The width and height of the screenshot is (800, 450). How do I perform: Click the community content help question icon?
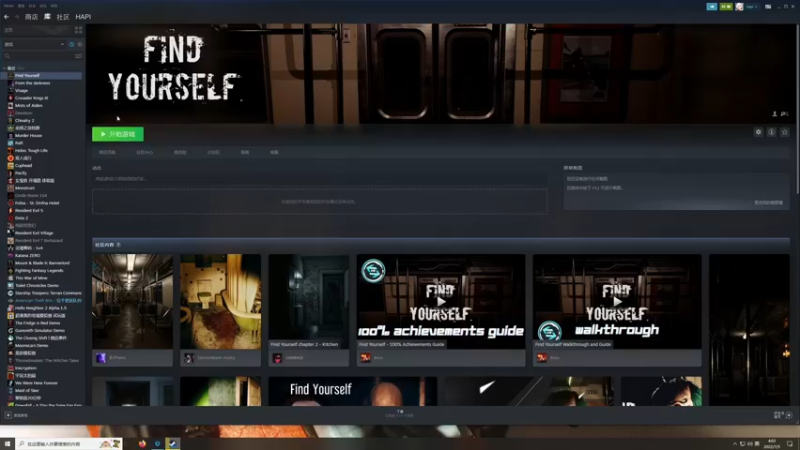(118, 245)
